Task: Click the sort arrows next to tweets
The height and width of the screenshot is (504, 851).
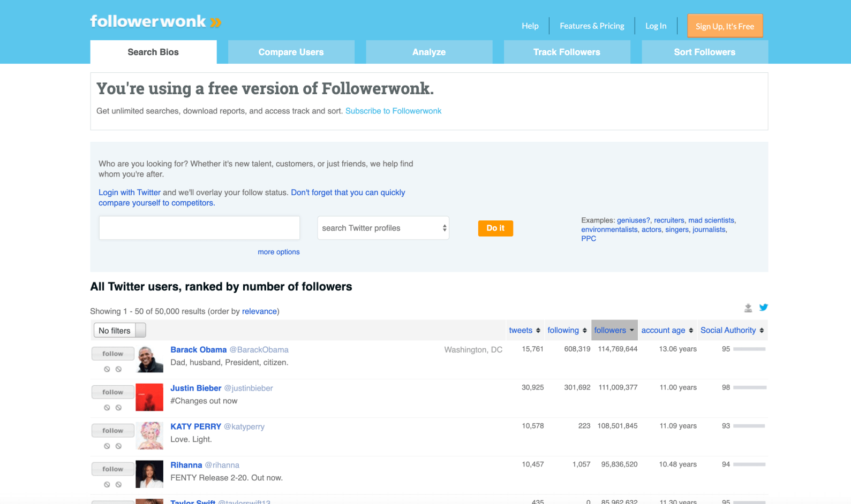Action: click(538, 331)
